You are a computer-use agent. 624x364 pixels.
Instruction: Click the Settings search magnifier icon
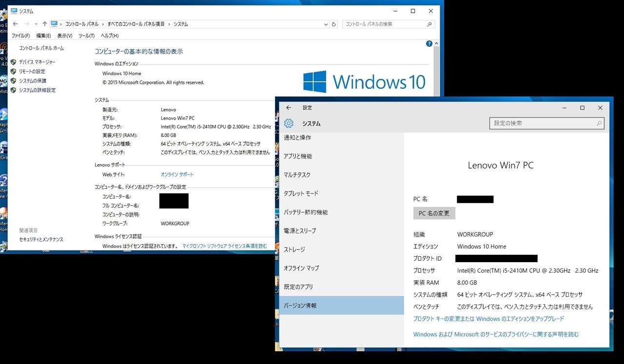599,123
